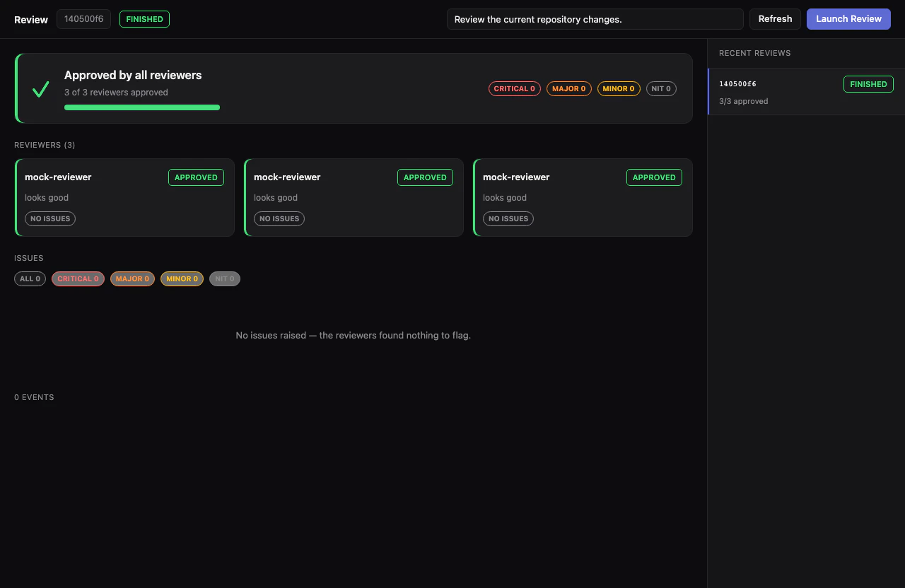This screenshot has height=588, width=905.
Task: Click NIT 0 badge in approval summary
Action: (661, 88)
